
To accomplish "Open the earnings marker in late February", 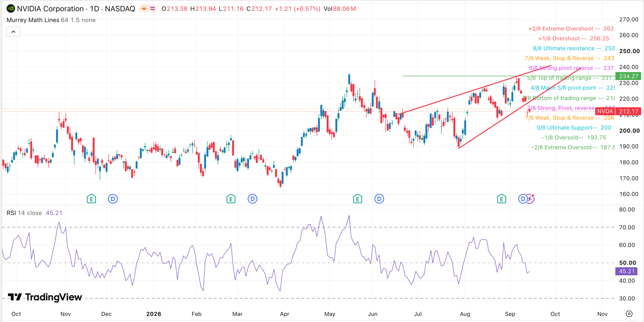I will click(x=231, y=199).
